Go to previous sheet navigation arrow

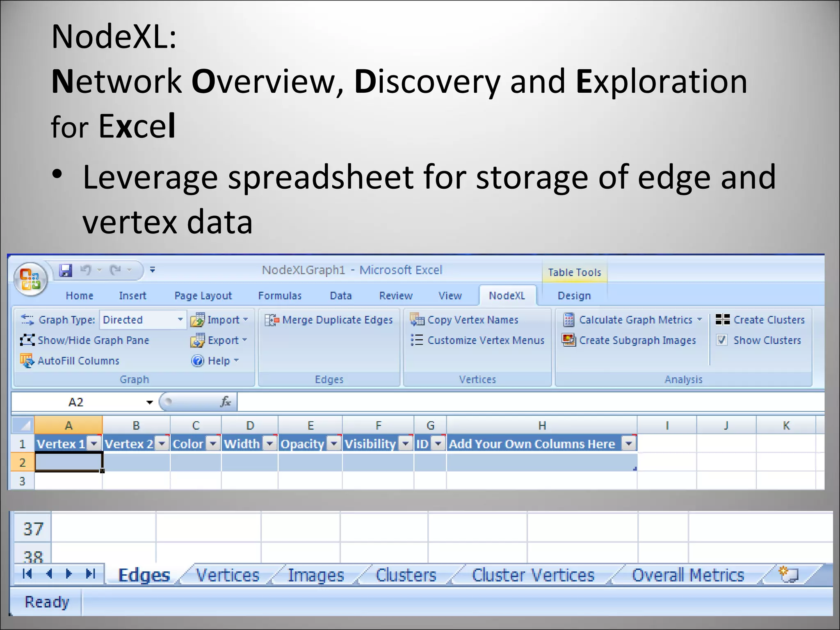(x=49, y=574)
